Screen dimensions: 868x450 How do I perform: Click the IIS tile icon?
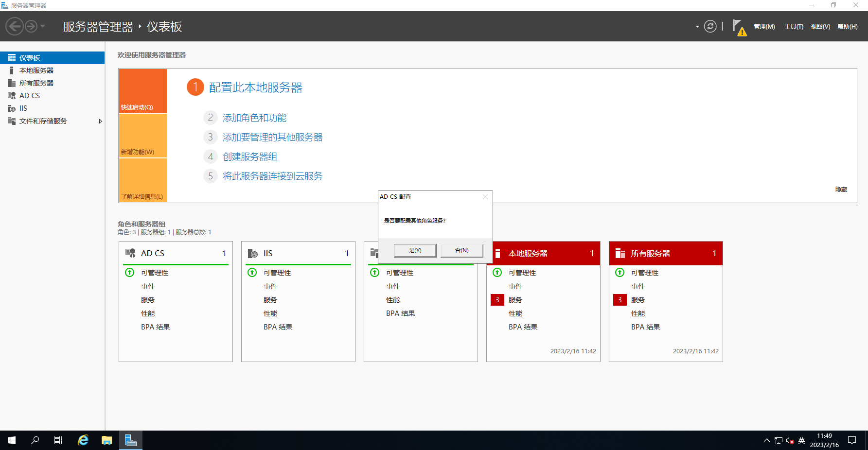click(253, 253)
